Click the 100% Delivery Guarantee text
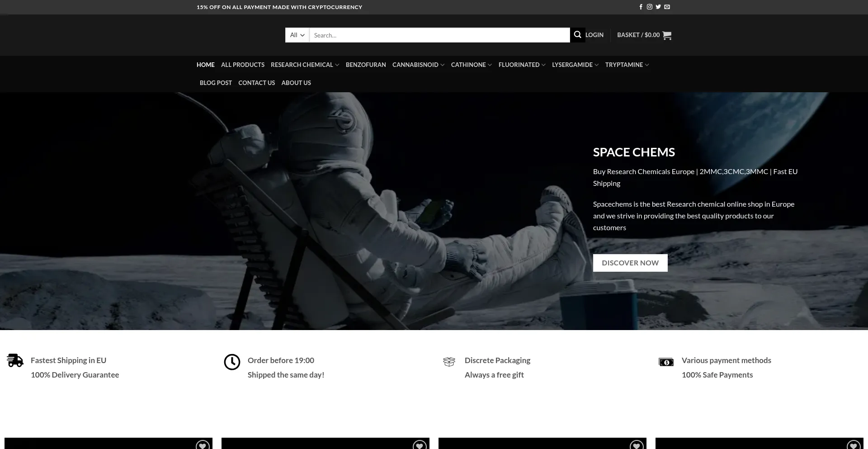This screenshot has width=868, height=449. click(75, 375)
